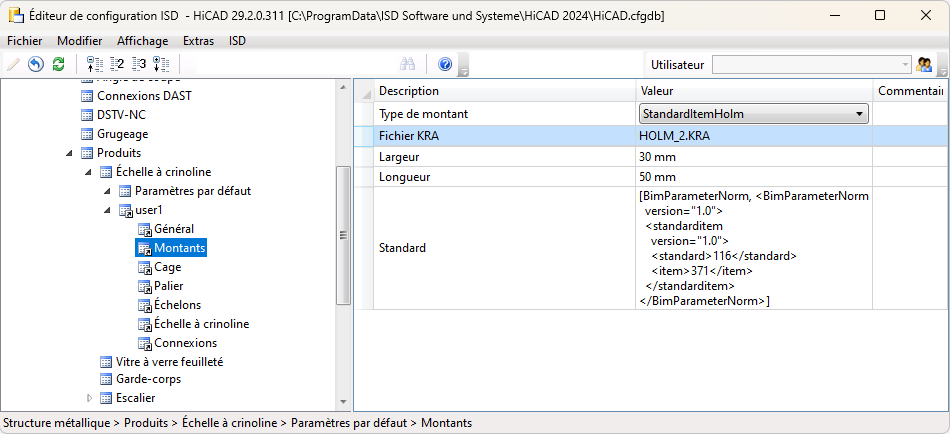Expand tree to level 2 icon

[x=117, y=64]
